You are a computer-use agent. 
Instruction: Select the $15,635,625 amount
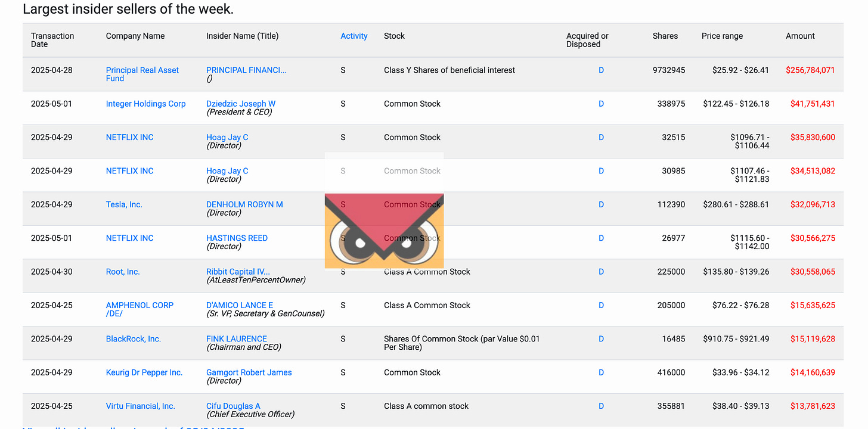[x=813, y=305]
